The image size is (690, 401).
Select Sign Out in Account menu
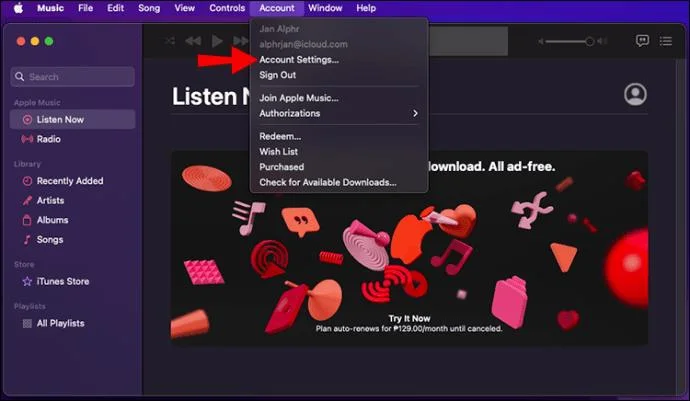click(x=339, y=75)
